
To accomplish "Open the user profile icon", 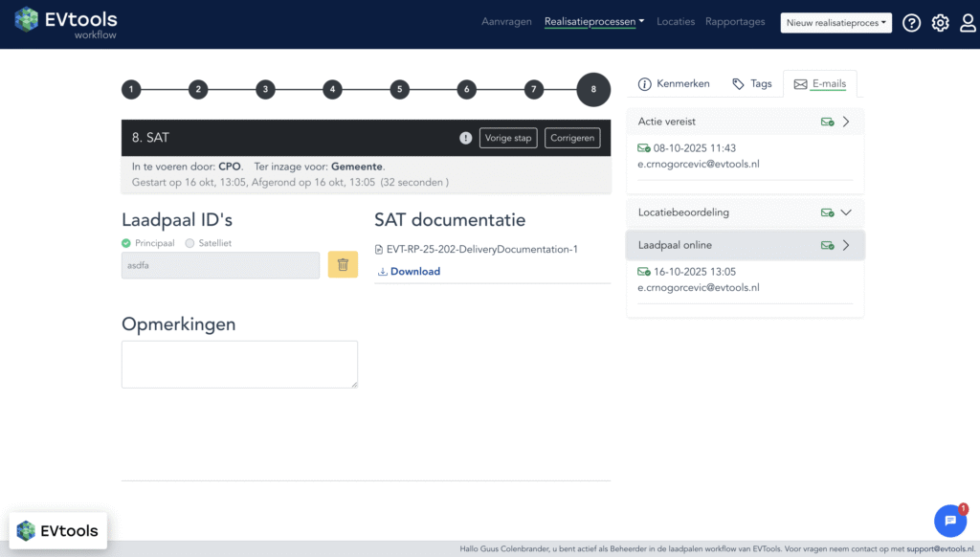I will coord(968,23).
